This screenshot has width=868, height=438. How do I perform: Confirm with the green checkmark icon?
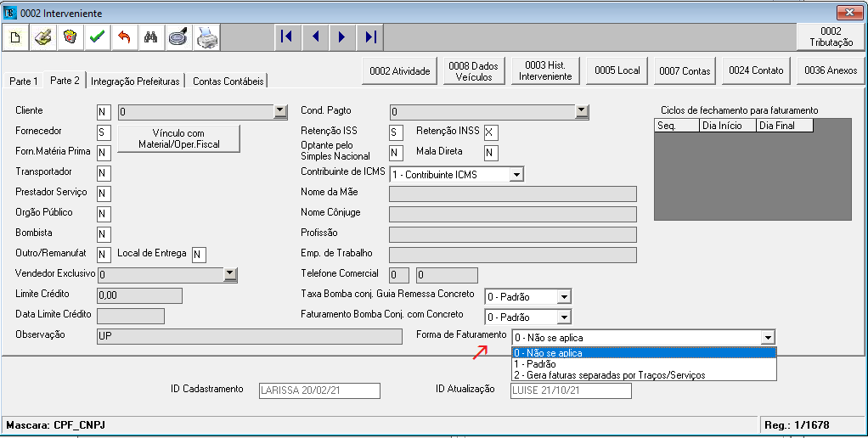coord(97,37)
